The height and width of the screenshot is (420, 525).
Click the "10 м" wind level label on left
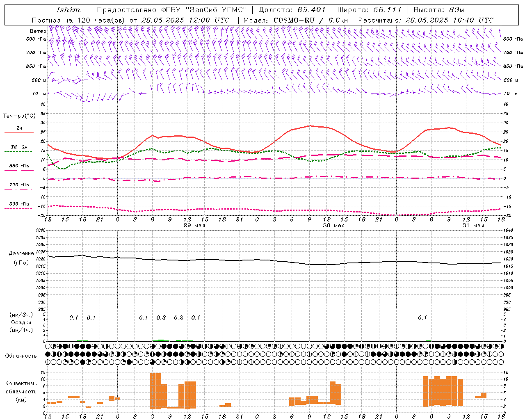point(39,94)
